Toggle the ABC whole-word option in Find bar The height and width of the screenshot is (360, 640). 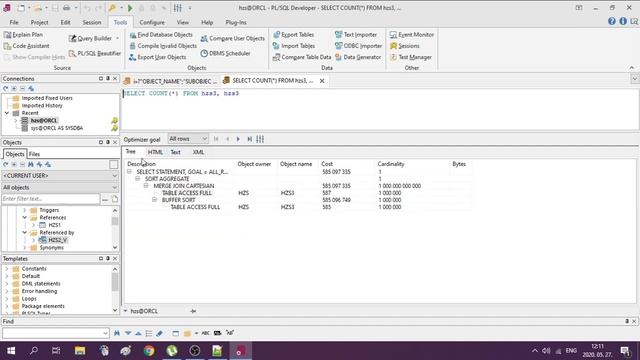point(205,333)
